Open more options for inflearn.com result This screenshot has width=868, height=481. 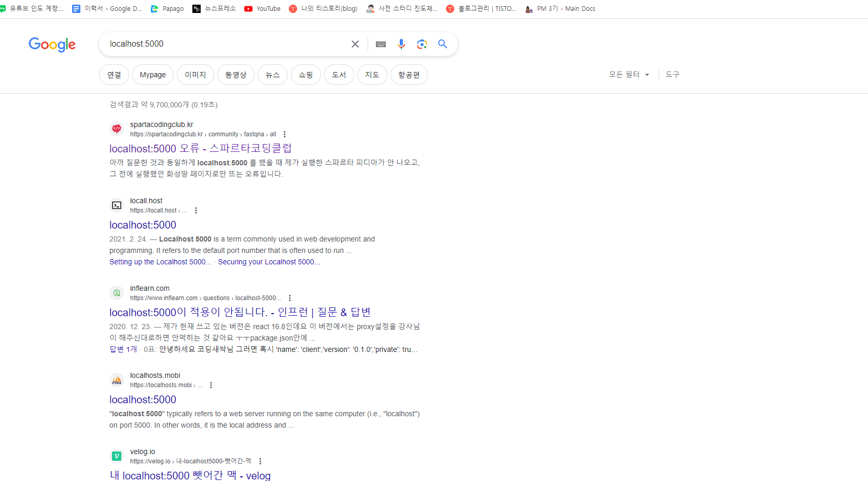290,298
